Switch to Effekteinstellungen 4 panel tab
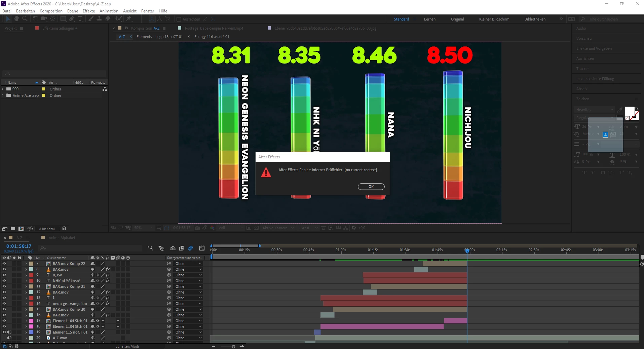Image resolution: width=644 pixels, height=349 pixels. click(x=60, y=28)
